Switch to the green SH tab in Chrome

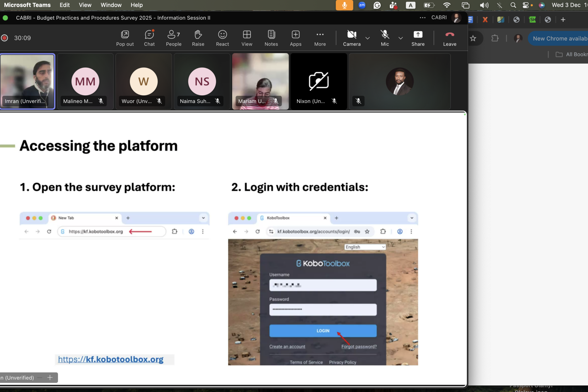[x=532, y=20]
